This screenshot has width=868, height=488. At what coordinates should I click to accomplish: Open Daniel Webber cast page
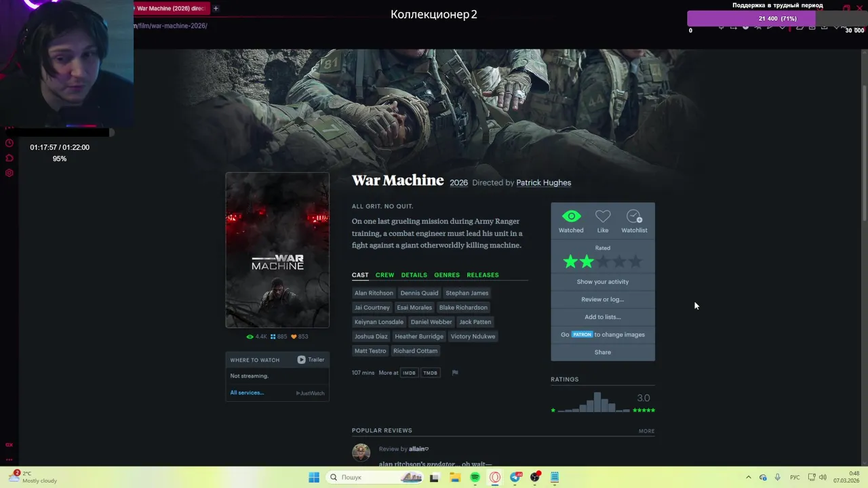[431, 323]
